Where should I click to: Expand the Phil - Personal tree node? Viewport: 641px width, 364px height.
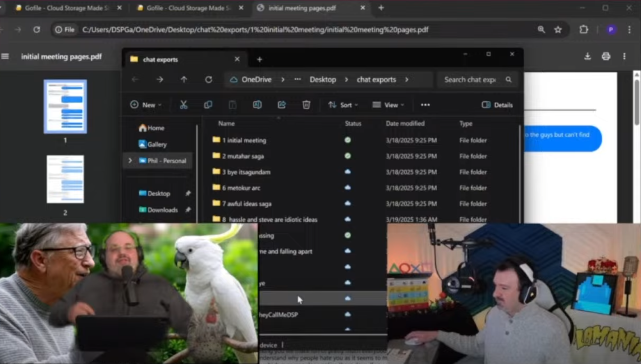click(x=130, y=161)
